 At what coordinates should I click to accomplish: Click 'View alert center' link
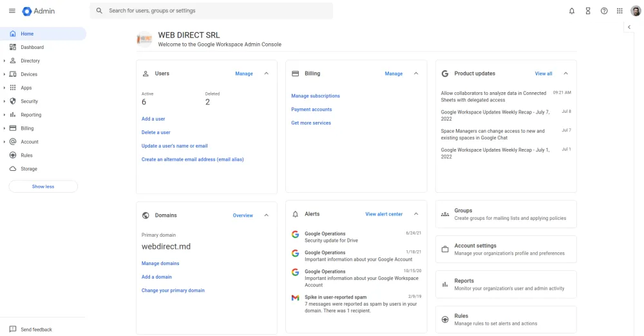click(384, 214)
